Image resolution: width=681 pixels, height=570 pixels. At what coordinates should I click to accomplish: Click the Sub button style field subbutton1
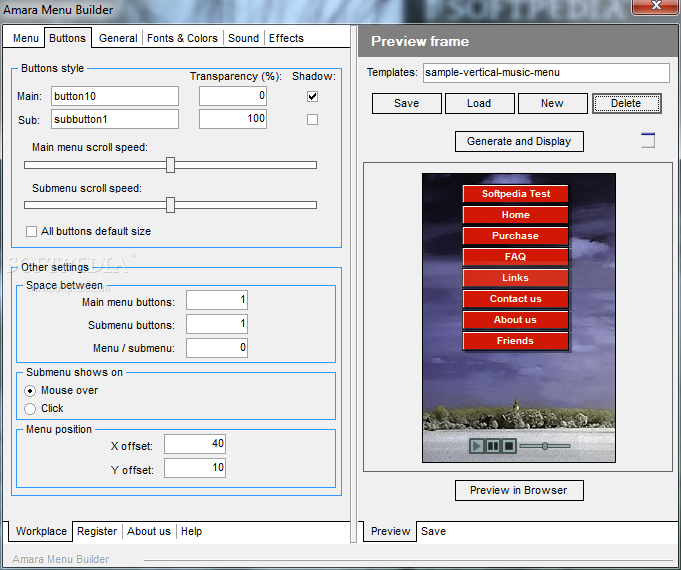tap(115, 119)
